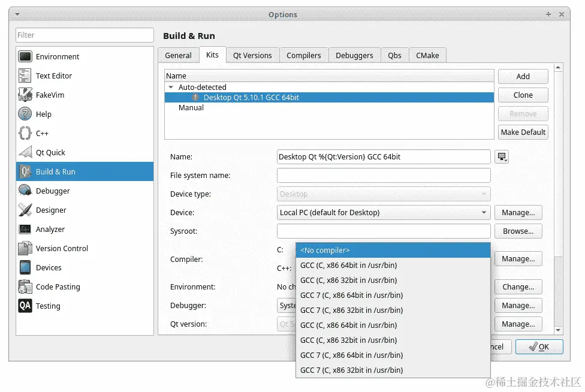
Task: Switch to the Kits tab
Action: click(212, 55)
